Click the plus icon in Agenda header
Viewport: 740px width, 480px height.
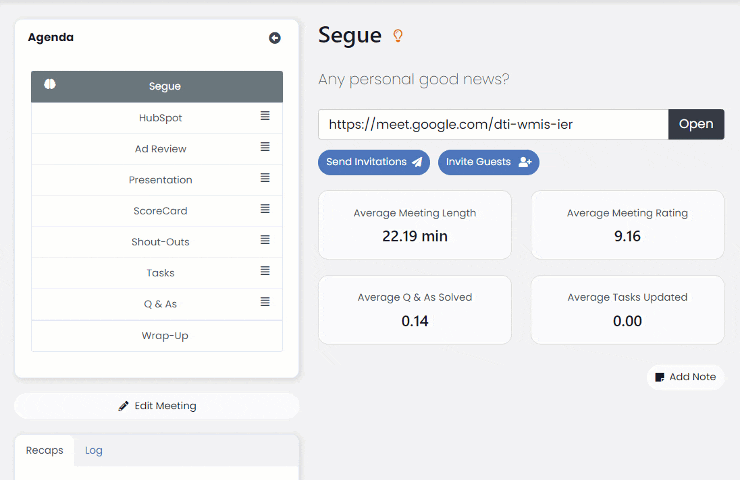pyautogui.click(x=275, y=38)
